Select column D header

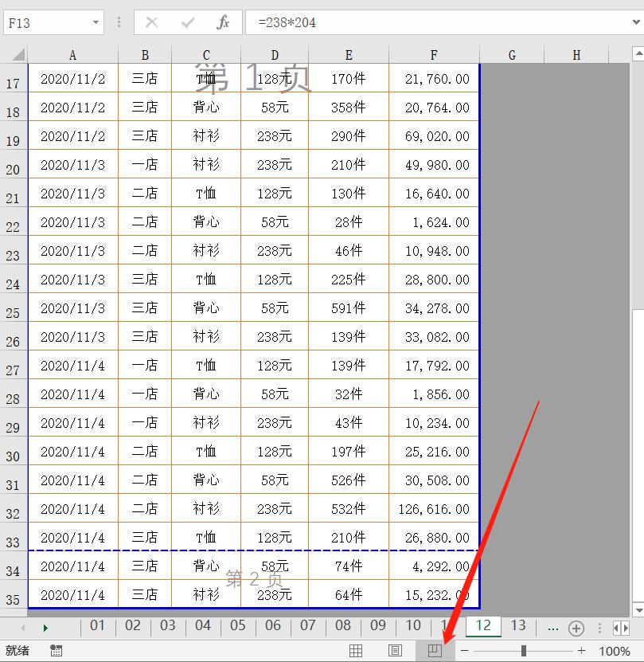click(275, 55)
